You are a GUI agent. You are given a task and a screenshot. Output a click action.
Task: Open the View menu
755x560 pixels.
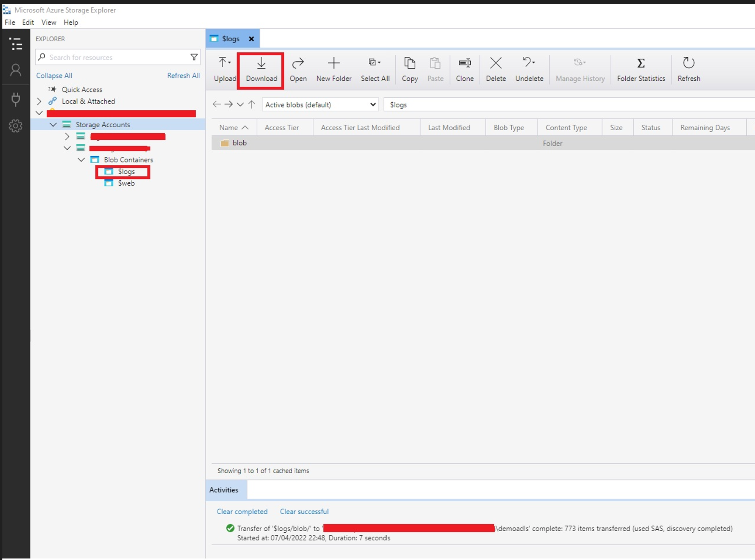coord(49,22)
